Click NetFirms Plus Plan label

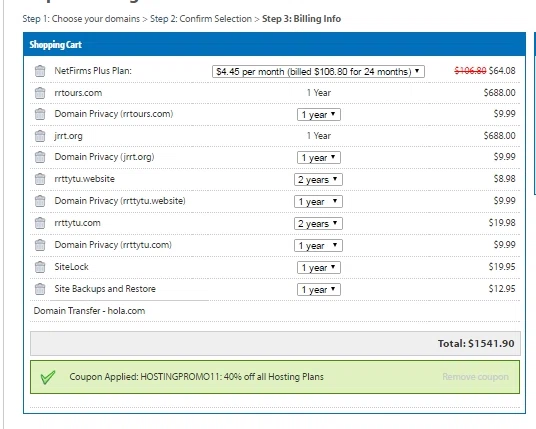pos(93,71)
